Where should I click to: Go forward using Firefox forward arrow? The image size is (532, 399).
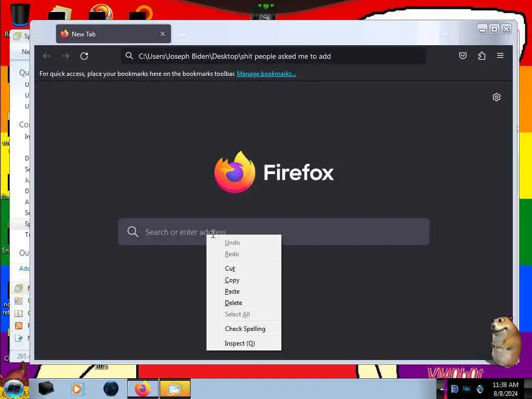pyautogui.click(x=65, y=56)
